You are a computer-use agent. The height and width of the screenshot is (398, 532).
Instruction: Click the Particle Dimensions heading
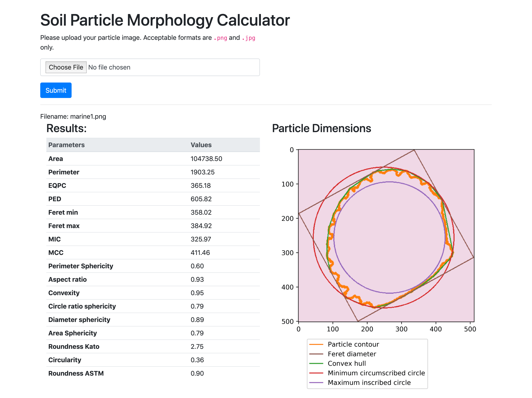coord(321,128)
